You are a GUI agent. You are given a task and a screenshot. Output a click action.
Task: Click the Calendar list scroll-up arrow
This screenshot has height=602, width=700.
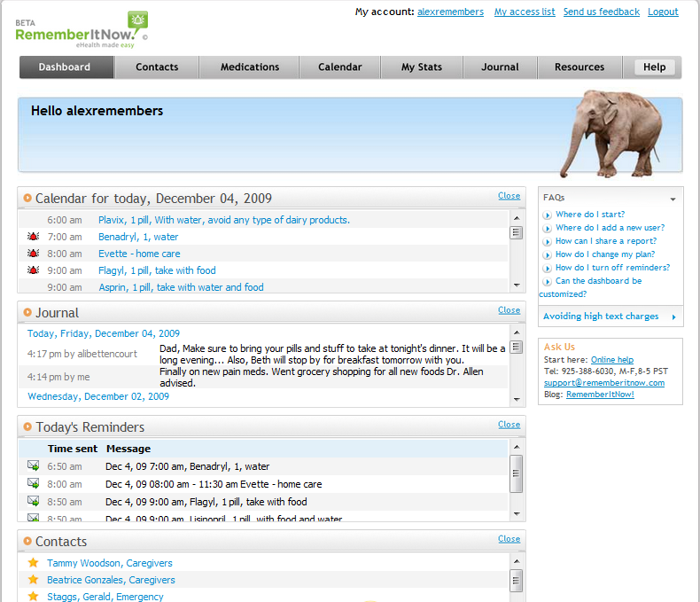517,218
